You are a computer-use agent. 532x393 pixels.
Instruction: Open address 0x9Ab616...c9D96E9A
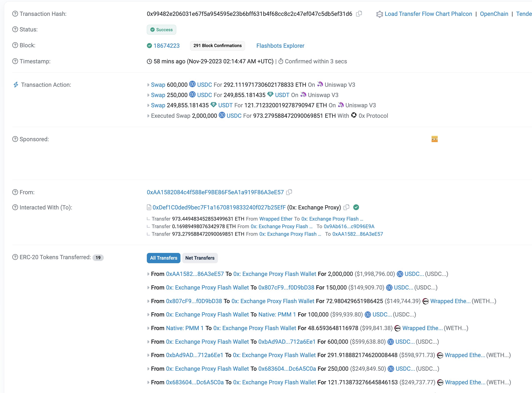point(349,226)
